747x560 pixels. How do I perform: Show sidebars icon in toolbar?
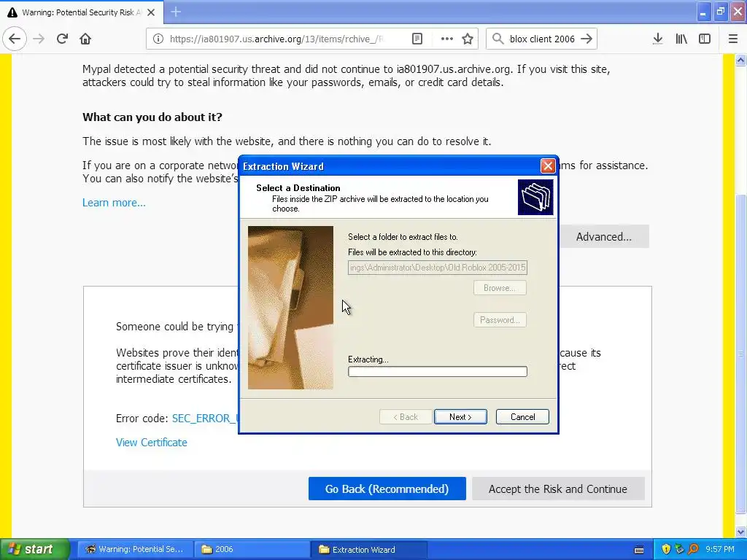(705, 39)
